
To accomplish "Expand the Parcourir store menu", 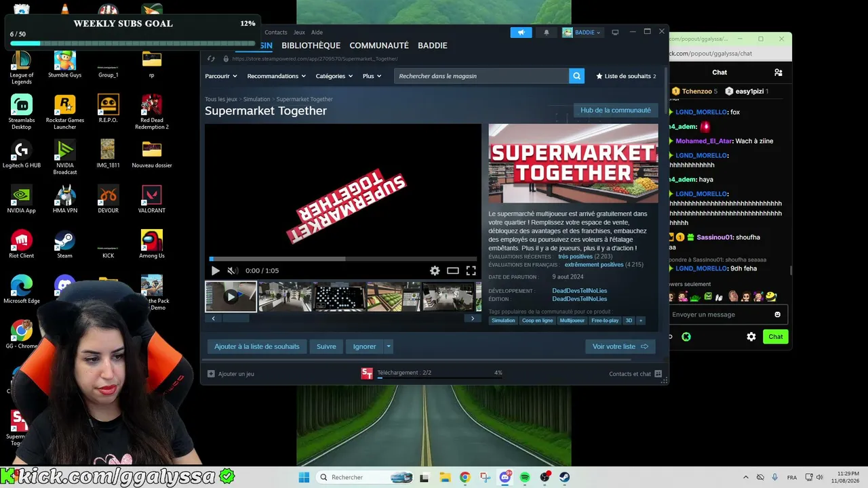I will [220, 76].
